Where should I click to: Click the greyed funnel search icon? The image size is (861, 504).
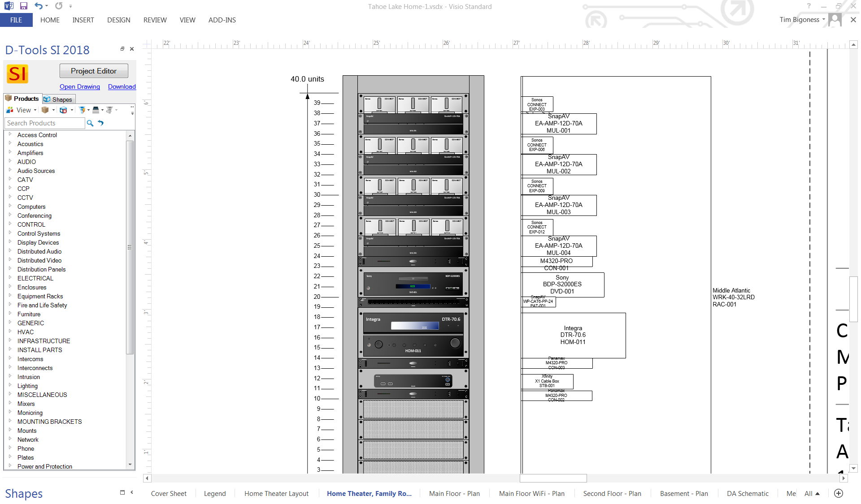point(109,110)
